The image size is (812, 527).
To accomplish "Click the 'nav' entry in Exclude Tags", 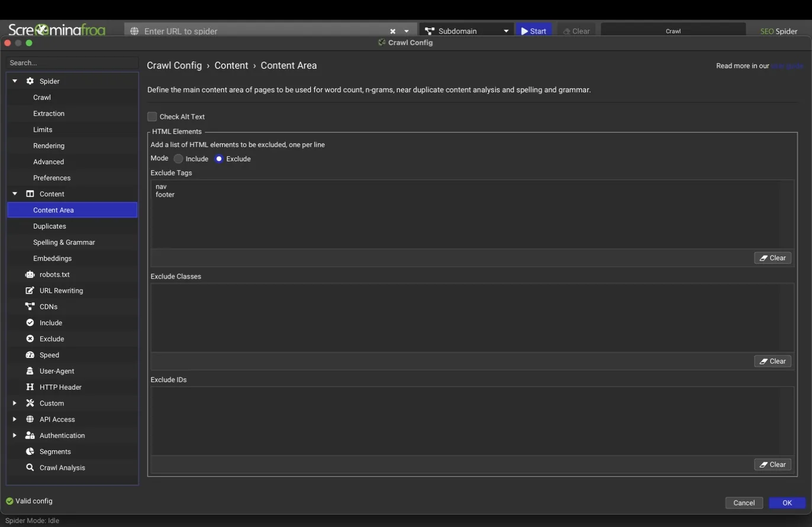I will 161,186.
